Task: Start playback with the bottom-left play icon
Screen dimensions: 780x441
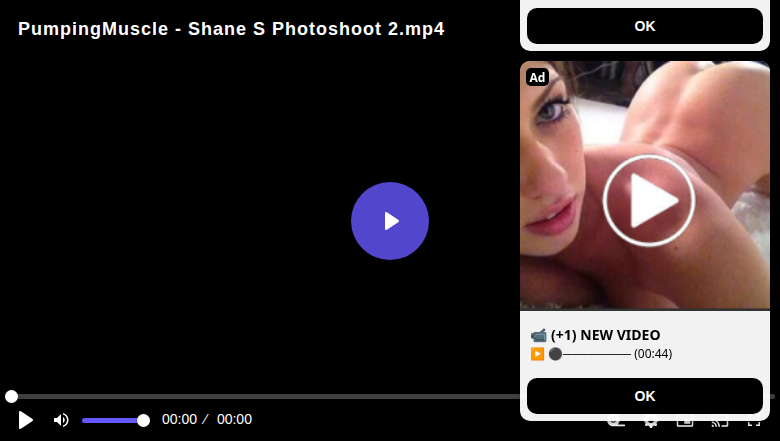Action: [25, 420]
